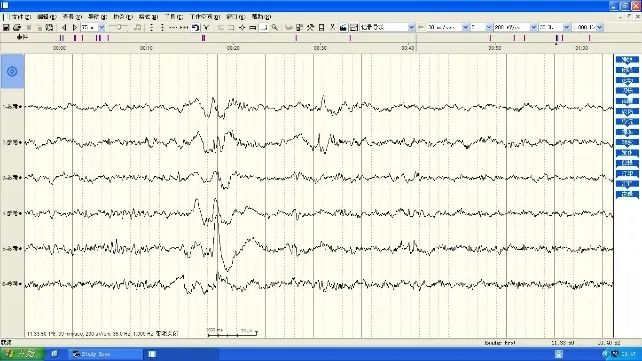Click the magnifier zoom tool icon
This screenshot has width=642, height=361.
click(x=274, y=27)
